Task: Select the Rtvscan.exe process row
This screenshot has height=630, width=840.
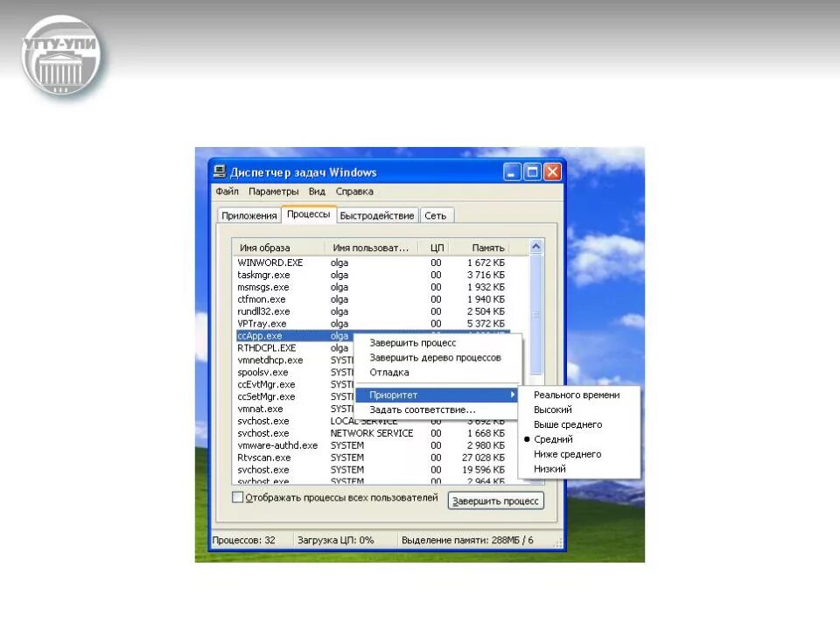Action: click(373, 458)
